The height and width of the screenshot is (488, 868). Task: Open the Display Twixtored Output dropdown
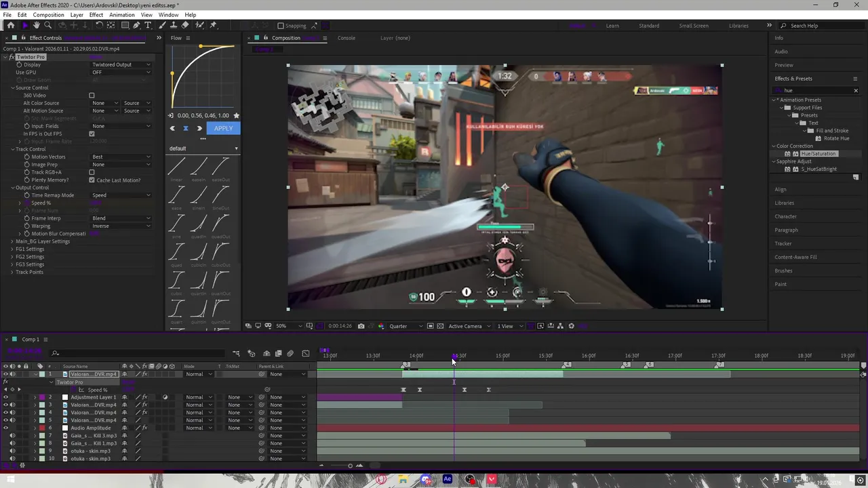click(121, 64)
